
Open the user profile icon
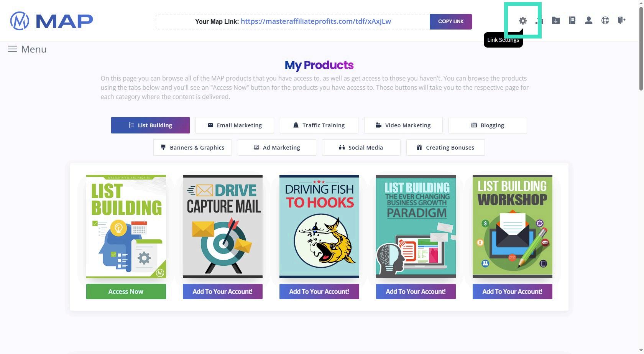click(589, 20)
